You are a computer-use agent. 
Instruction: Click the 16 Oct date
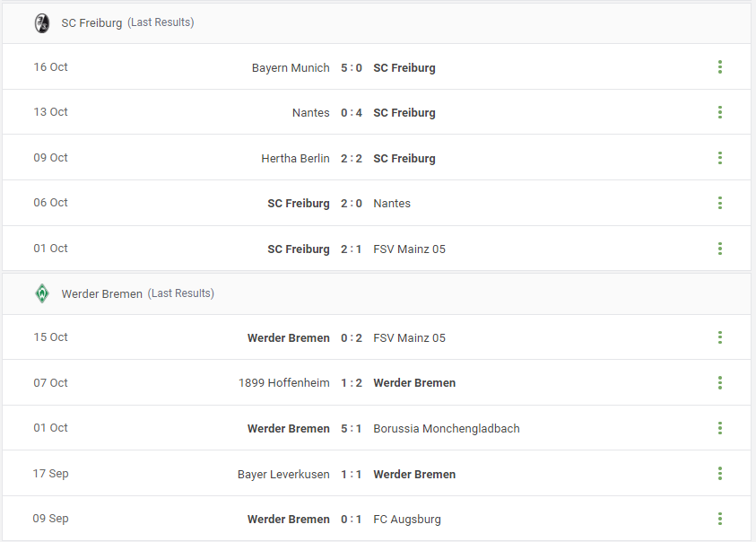point(50,67)
